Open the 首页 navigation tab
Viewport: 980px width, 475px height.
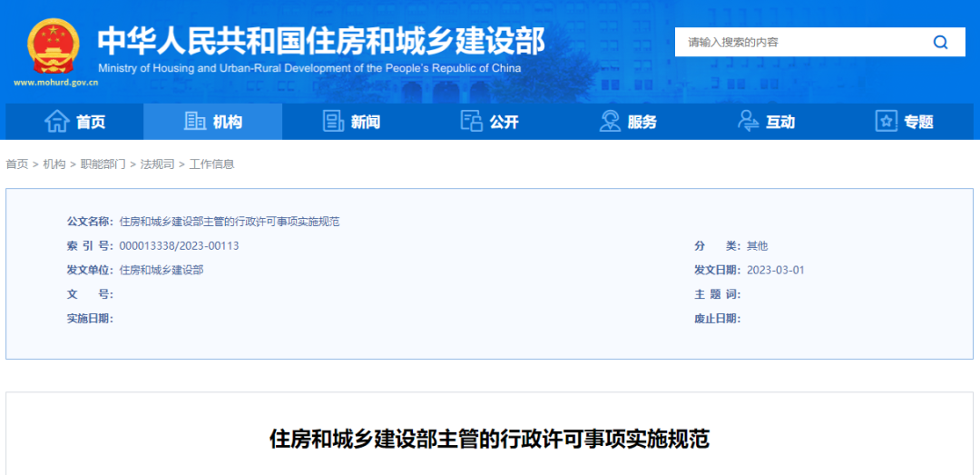click(74, 122)
